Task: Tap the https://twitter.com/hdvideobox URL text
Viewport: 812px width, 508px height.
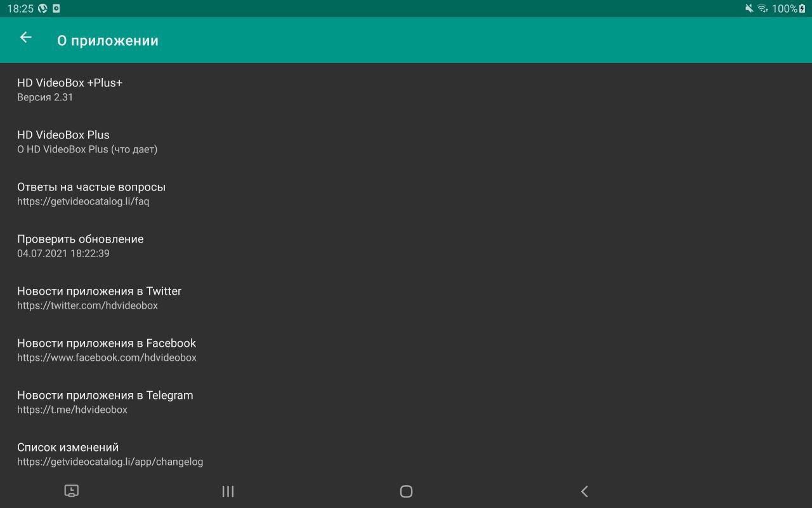Action: click(88, 305)
